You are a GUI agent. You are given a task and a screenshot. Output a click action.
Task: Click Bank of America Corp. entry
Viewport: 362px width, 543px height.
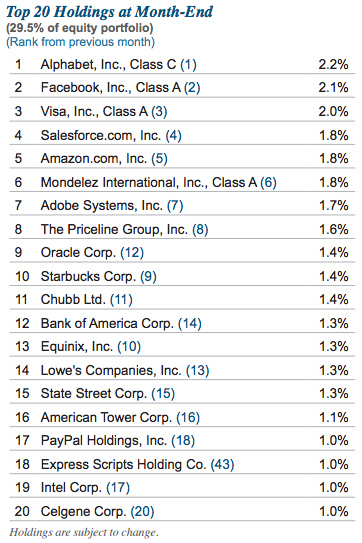107,323
